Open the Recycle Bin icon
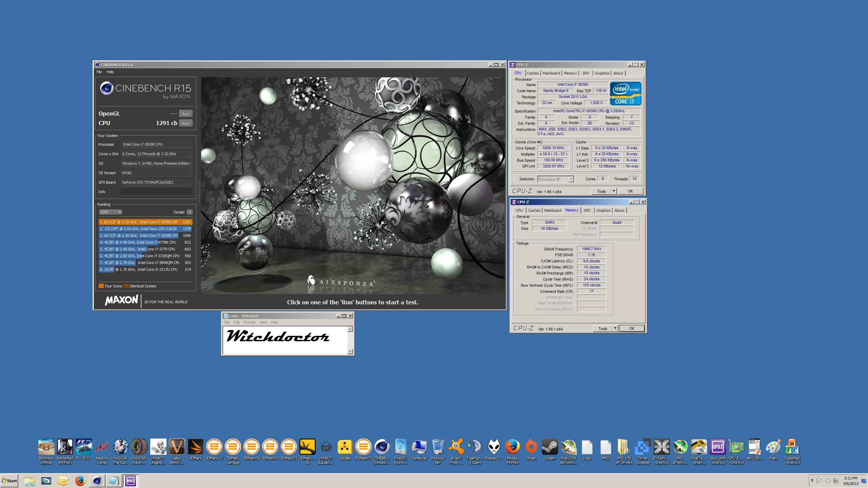 coord(437,447)
